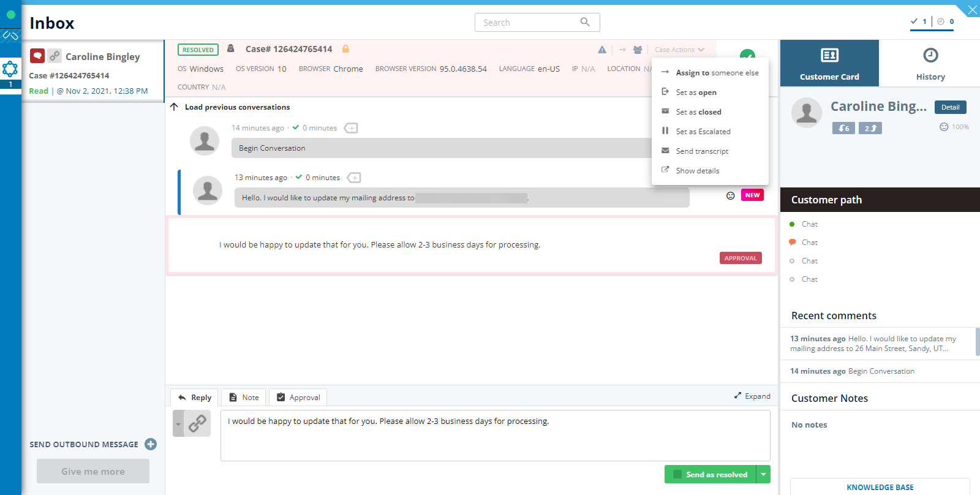The width and height of the screenshot is (980, 495).
Task: Select Set as open
Action: coord(710,92)
